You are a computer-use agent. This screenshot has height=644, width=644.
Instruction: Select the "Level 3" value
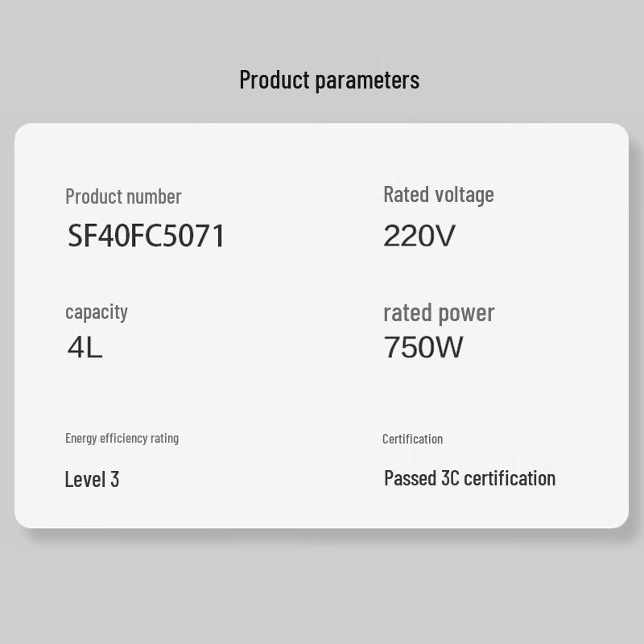click(92, 480)
